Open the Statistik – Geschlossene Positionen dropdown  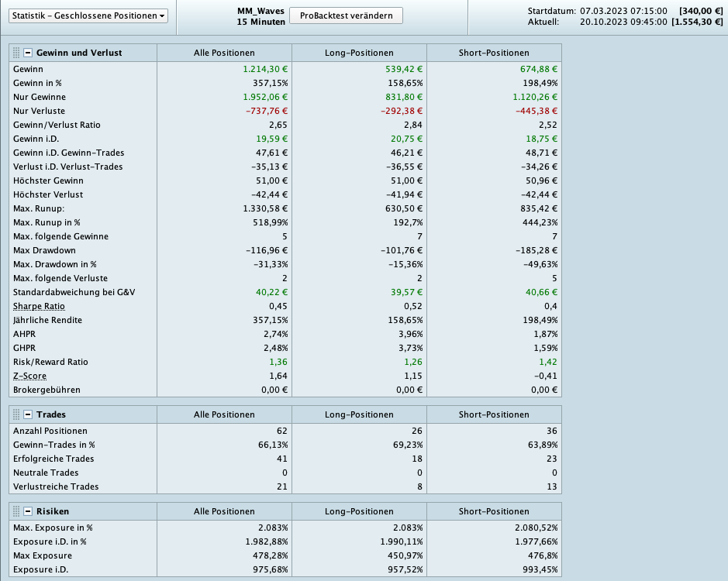[88, 15]
